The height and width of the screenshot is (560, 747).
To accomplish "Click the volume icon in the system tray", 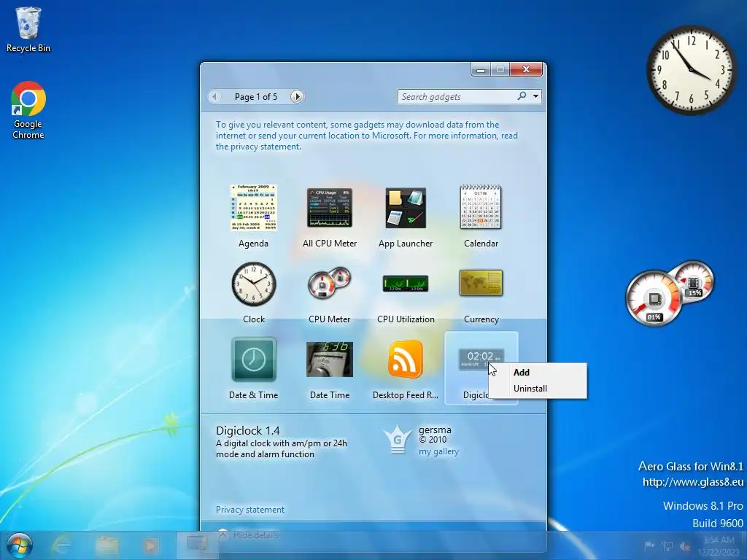I will point(685,546).
